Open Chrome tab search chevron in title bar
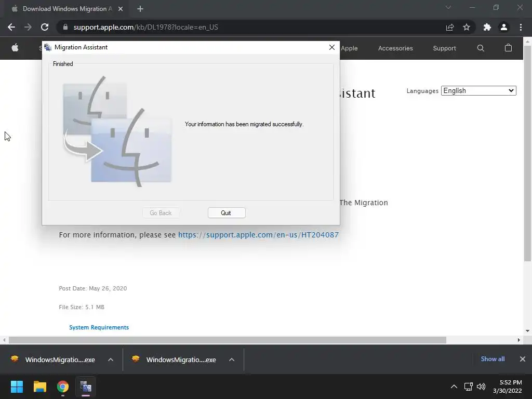This screenshot has width=532, height=399. point(448,7)
